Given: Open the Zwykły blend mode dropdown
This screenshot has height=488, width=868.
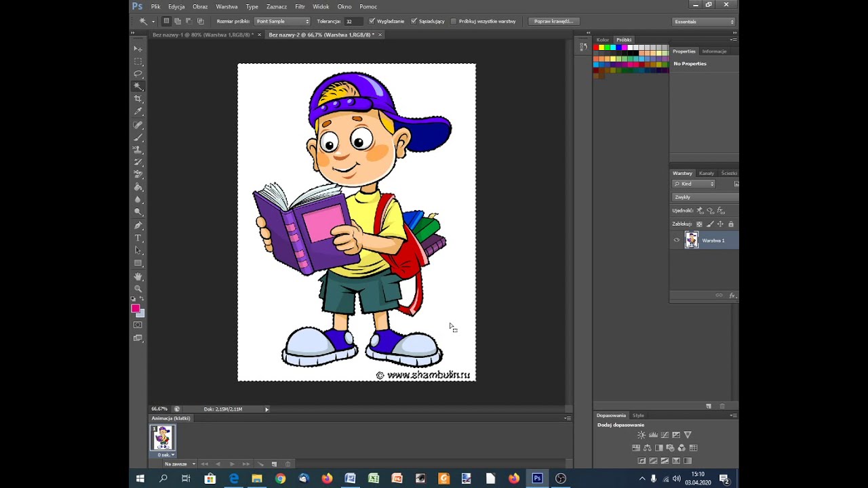Looking at the screenshot, I should click(706, 197).
